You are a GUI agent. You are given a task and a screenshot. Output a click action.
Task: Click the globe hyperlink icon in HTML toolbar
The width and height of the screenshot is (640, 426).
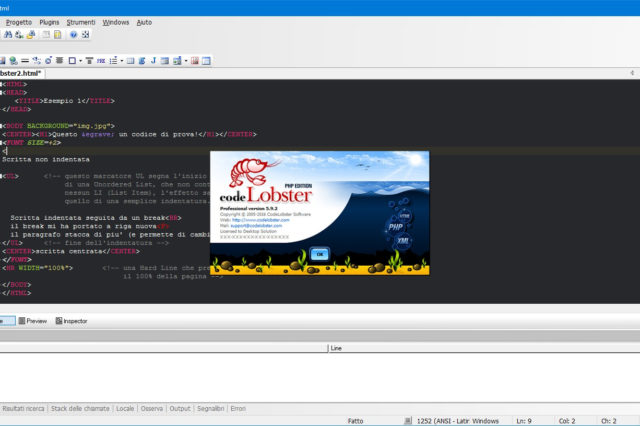pyautogui.click(x=12, y=60)
